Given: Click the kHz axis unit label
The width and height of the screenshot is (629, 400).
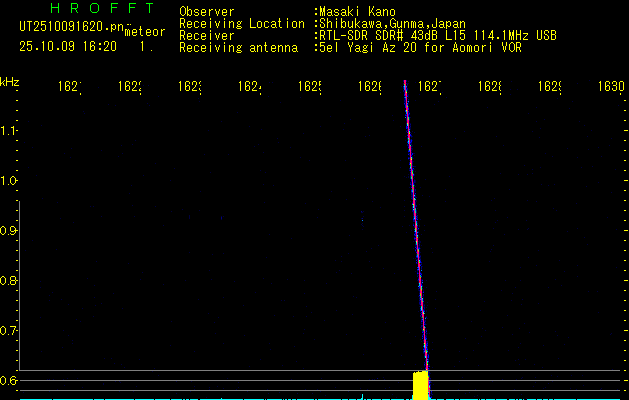Looking at the screenshot, I should click(10, 80).
